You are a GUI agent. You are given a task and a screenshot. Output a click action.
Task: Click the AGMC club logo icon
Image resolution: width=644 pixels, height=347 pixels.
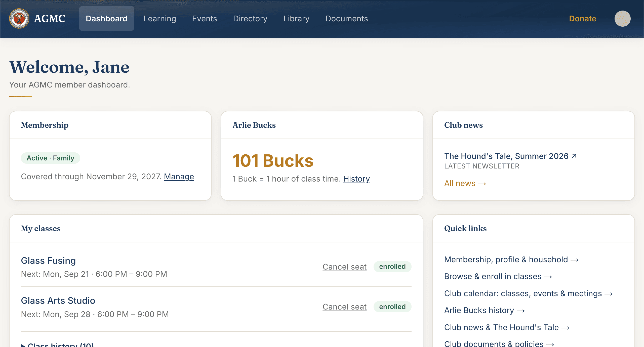(19, 19)
